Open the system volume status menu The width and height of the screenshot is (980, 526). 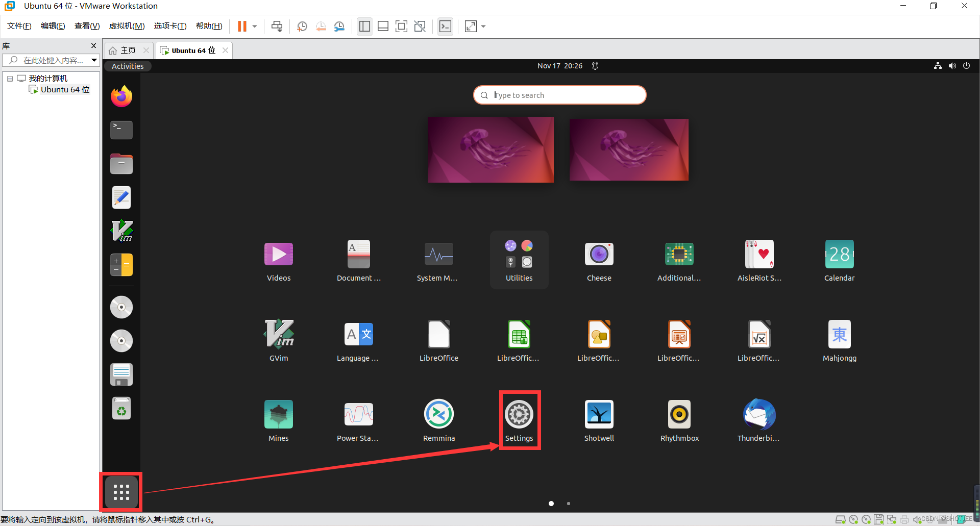pos(952,66)
